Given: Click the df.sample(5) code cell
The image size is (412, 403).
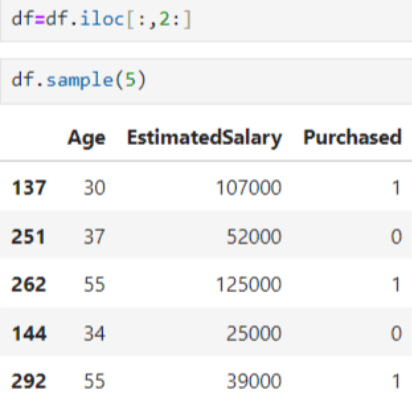Looking at the screenshot, I should pos(206,81).
